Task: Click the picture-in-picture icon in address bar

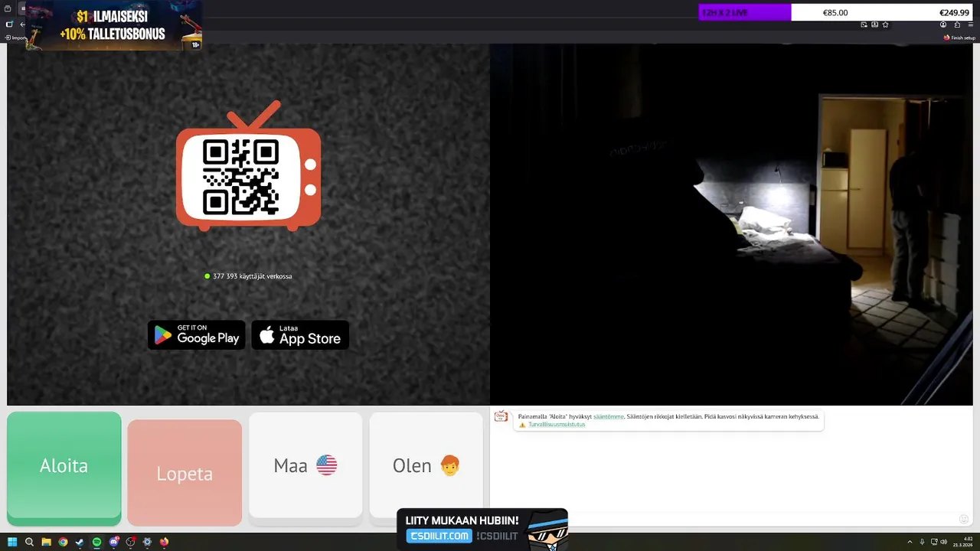Action: (864, 24)
